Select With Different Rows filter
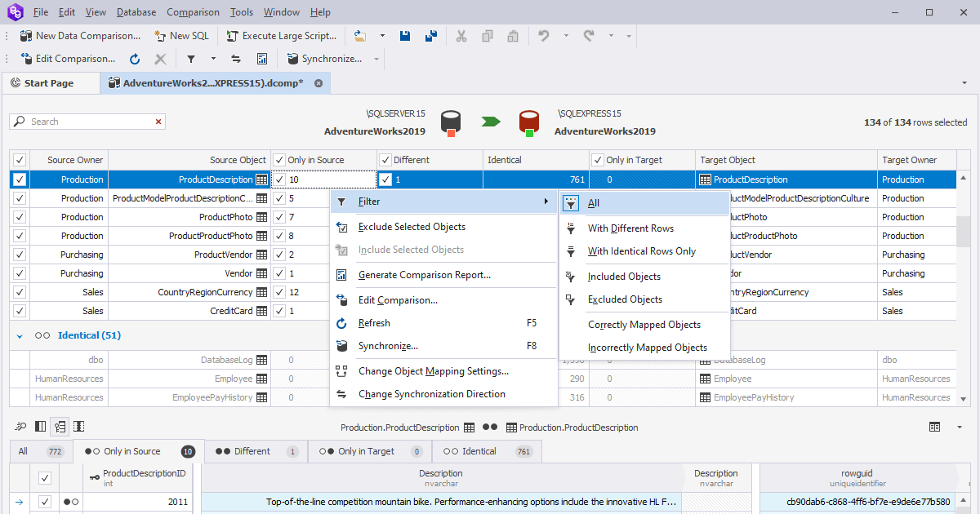Image resolution: width=980 pixels, height=514 pixels. point(644,228)
